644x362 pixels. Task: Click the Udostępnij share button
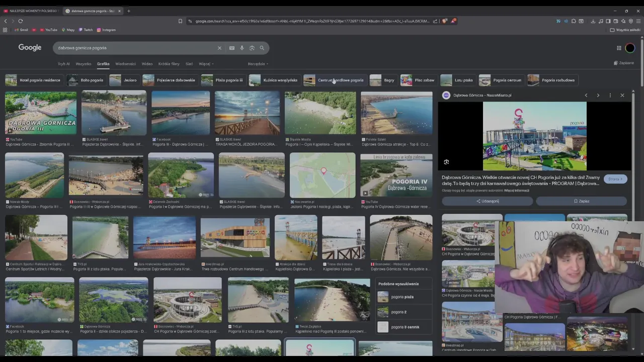coord(487,201)
